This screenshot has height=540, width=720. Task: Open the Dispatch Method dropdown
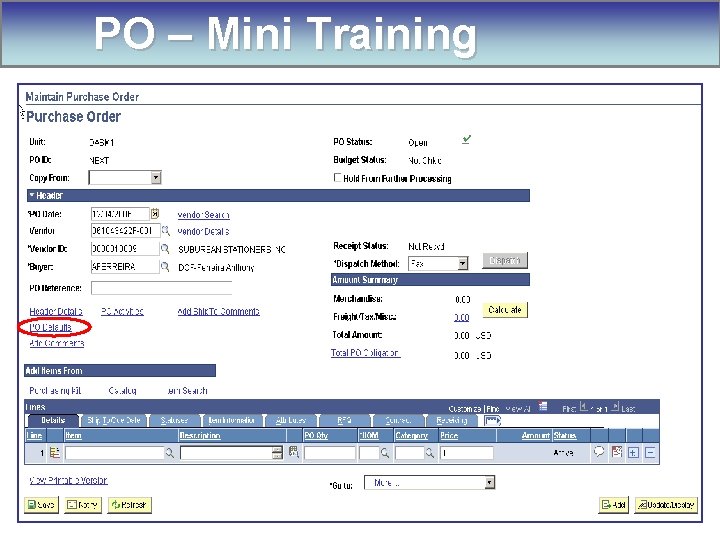pyautogui.click(x=463, y=264)
